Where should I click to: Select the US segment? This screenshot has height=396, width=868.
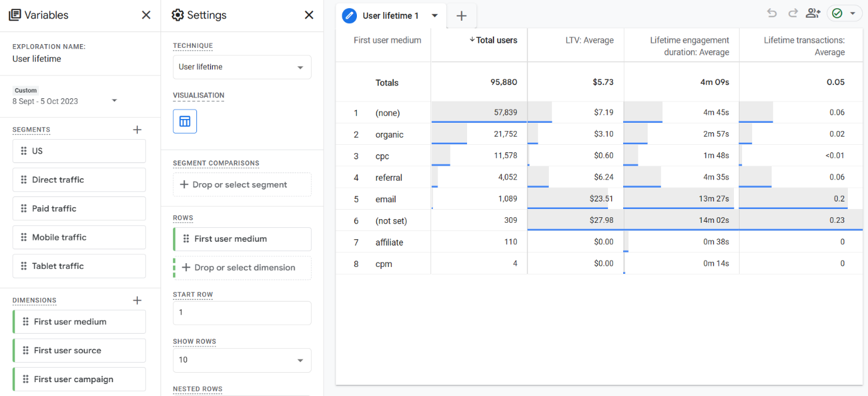point(79,151)
